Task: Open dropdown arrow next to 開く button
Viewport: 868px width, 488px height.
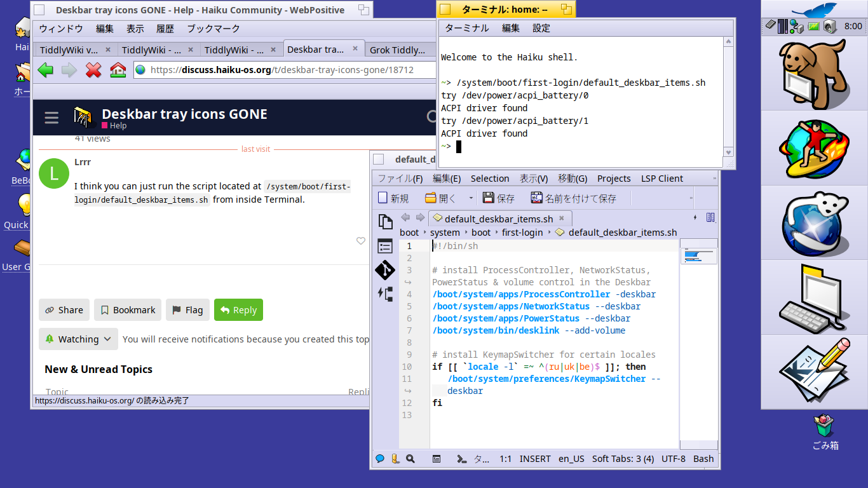Action: click(x=471, y=198)
